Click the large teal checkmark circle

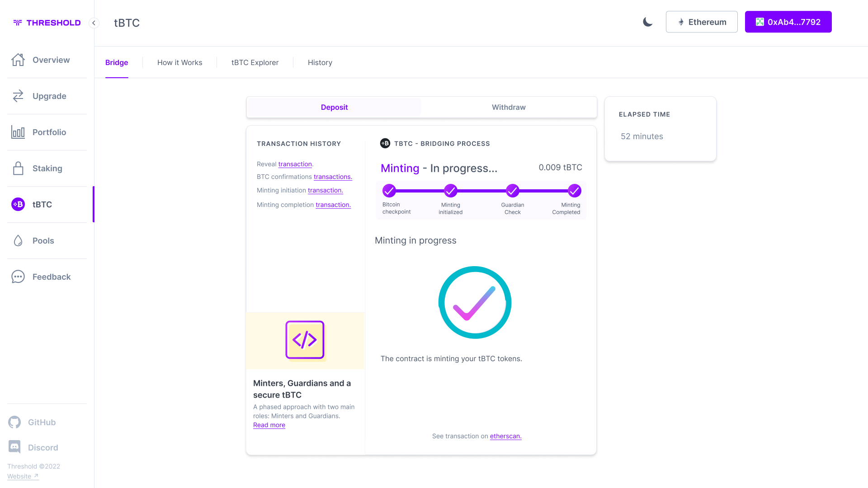(475, 302)
